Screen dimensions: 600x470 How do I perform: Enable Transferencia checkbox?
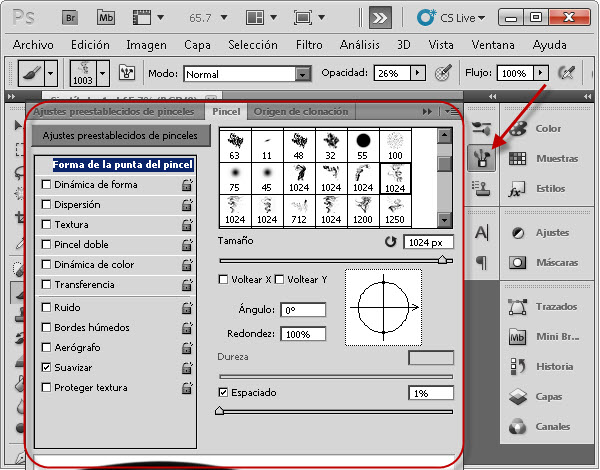coord(46,284)
